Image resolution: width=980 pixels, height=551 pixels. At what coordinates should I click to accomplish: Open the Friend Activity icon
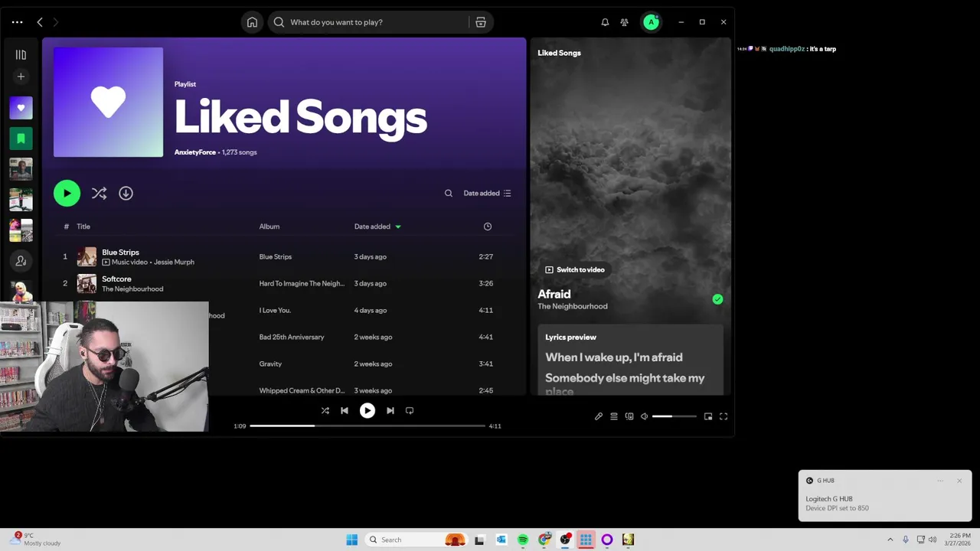pos(625,22)
